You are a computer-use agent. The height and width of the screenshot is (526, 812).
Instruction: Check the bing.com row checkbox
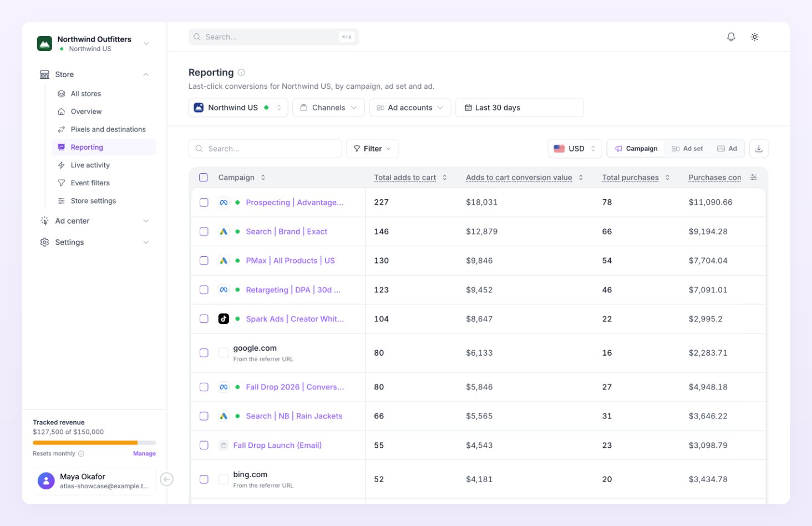[x=204, y=479]
